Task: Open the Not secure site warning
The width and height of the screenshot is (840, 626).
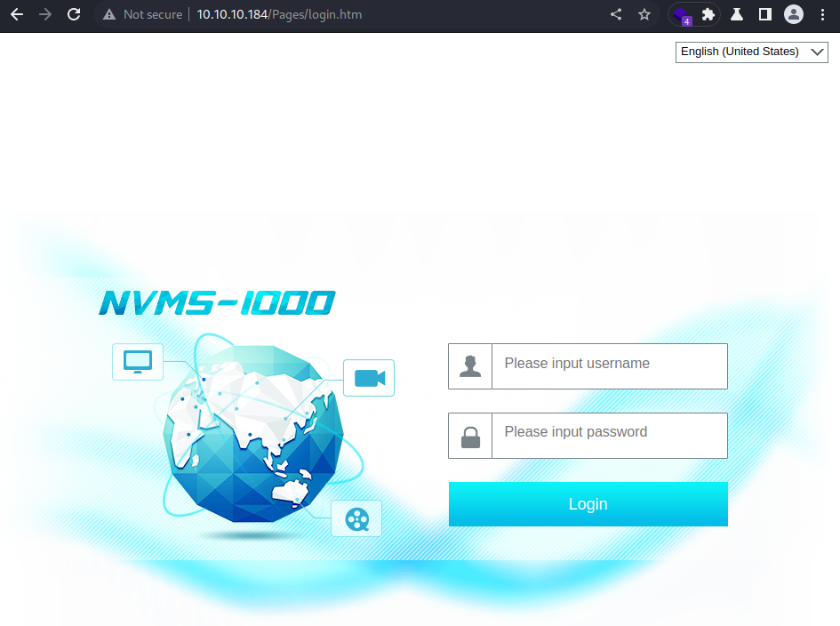Action: 142,14
